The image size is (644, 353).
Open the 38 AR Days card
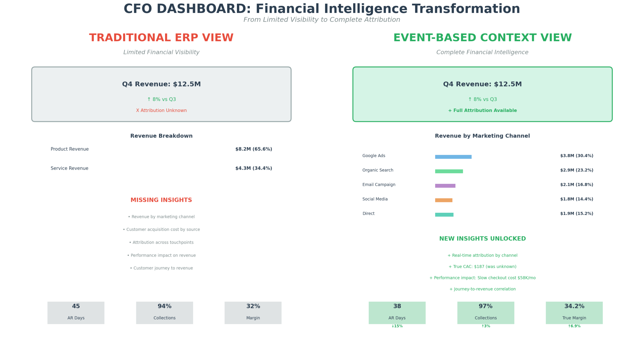pos(397,313)
